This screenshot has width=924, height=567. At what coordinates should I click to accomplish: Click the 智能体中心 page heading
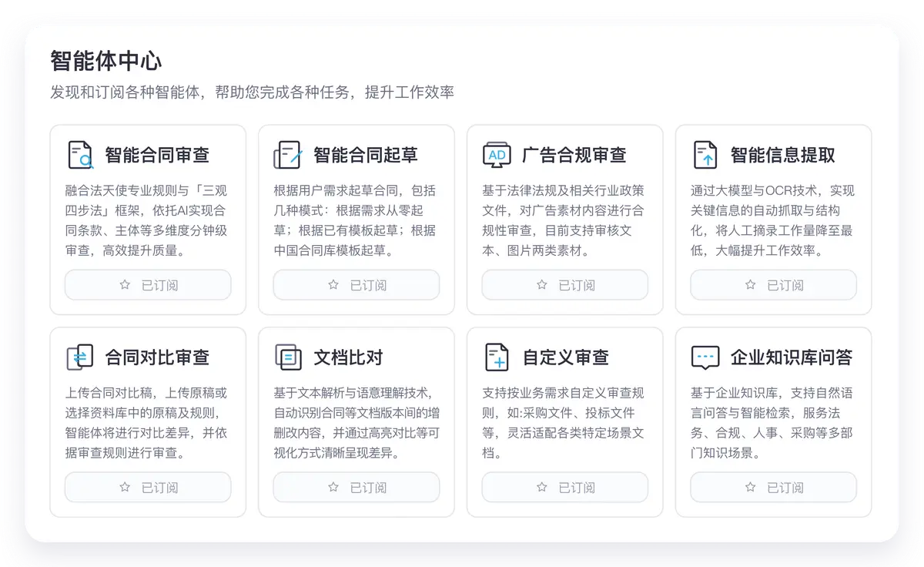[x=106, y=61]
